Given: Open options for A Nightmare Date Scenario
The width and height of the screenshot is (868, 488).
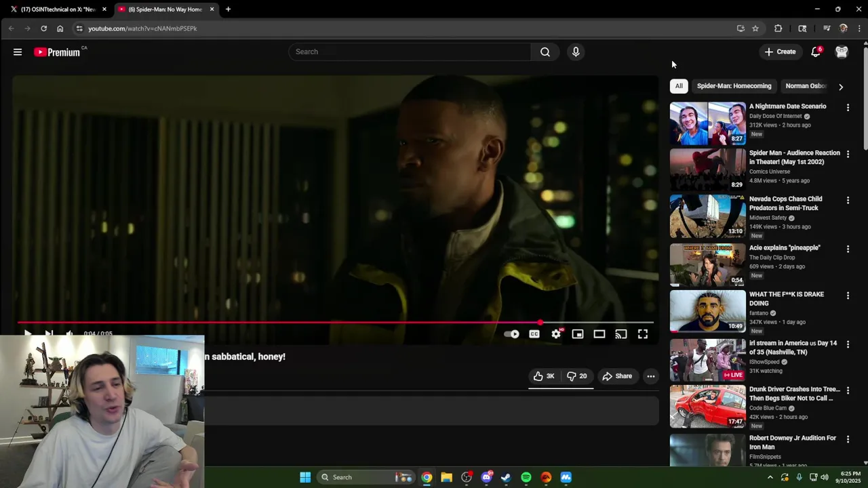Looking at the screenshot, I should pyautogui.click(x=848, y=107).
